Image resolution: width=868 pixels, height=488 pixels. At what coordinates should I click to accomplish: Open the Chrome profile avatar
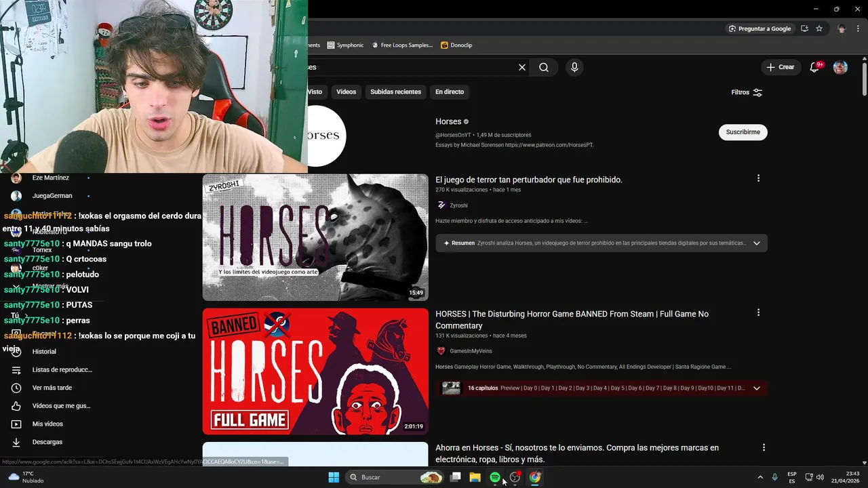842,28
